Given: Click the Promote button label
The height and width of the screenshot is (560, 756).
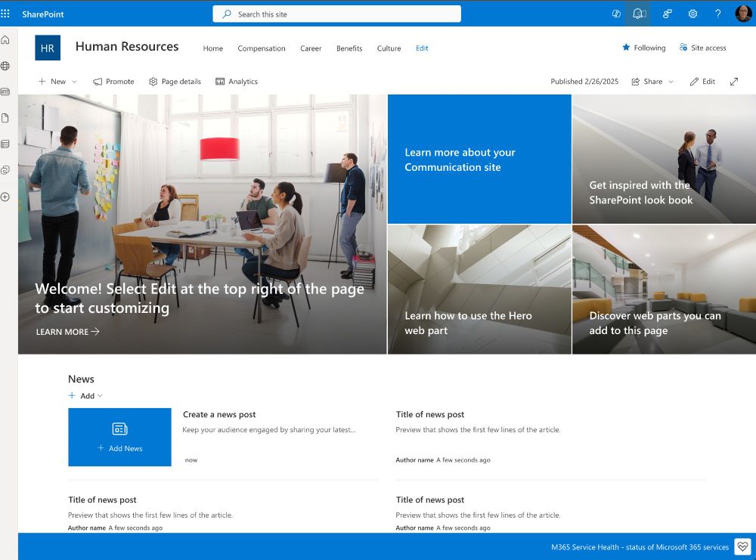Looking at the screenshot, I should click(120, 82).
